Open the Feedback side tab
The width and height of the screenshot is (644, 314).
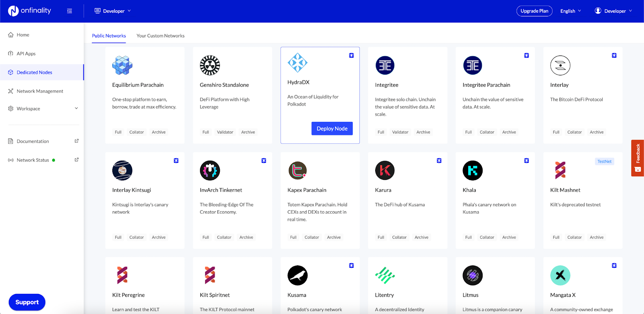click(x=638, y=158)
